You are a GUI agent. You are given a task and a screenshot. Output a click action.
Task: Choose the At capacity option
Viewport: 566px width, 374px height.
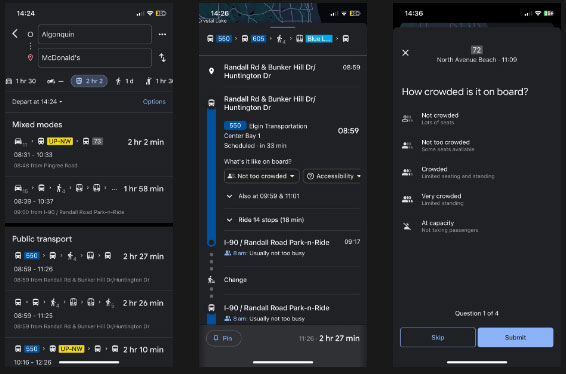[476, 226]
